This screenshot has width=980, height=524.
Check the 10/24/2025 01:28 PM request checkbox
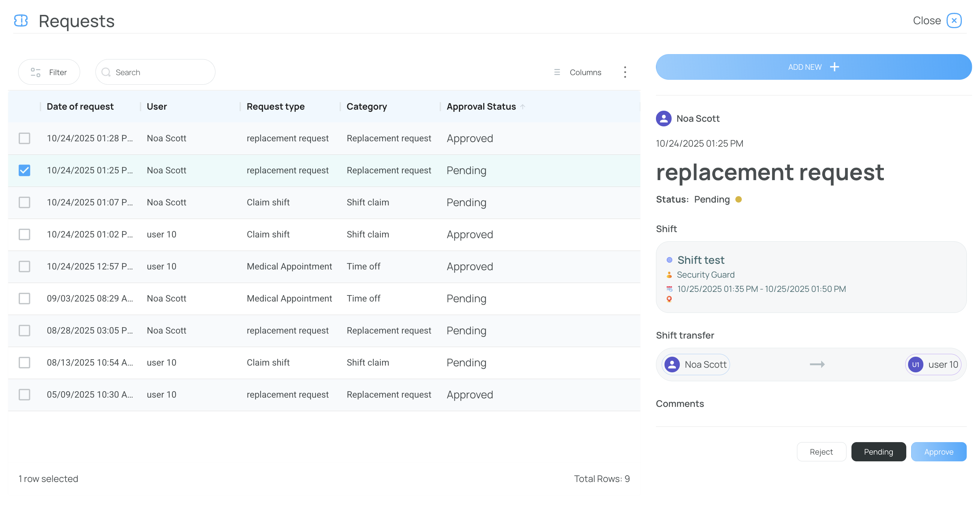[x=24, y=138]
